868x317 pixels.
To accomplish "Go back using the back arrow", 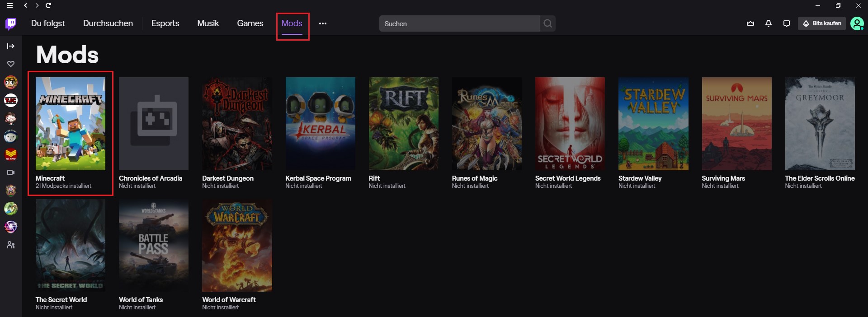I will coord(25,5).
